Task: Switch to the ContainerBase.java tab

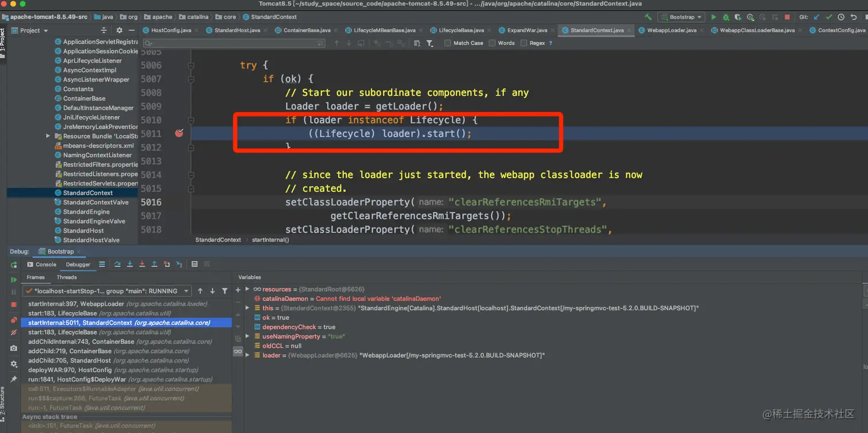Action: pos(307,30)
